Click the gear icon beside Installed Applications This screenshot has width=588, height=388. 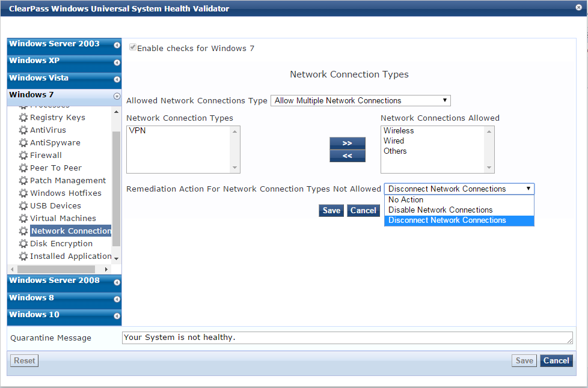(x=23, y=256)
